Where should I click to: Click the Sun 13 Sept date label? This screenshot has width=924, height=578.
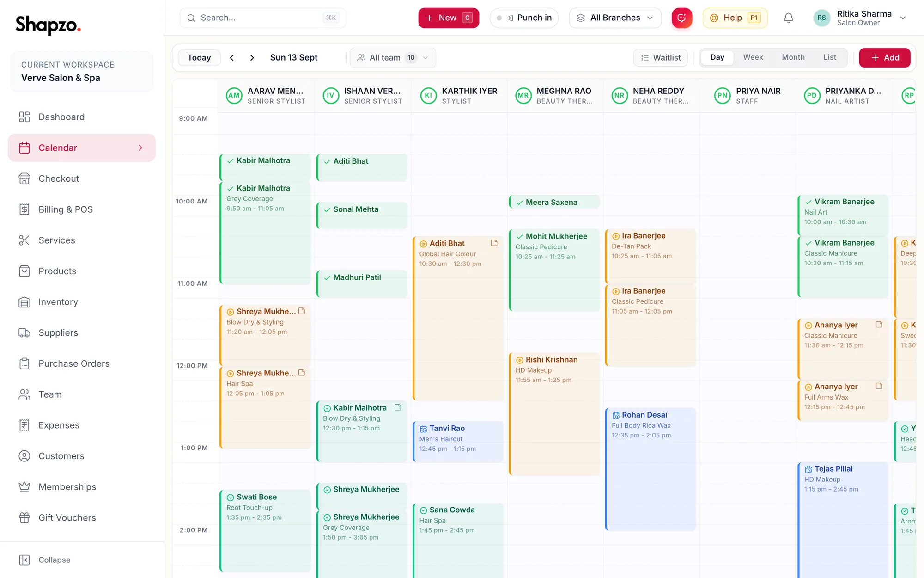pyautogui.click(x=294, y=58)
